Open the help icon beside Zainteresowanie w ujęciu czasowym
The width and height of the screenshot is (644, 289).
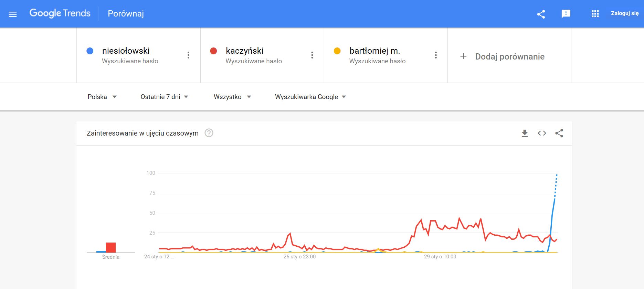[x=209, y=133]
